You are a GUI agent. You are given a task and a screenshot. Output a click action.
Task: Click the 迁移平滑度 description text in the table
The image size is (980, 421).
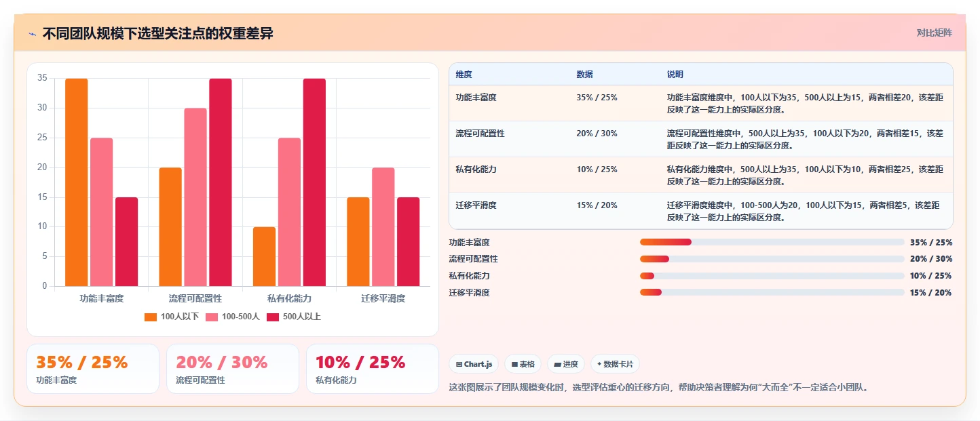[x=805, y=211]
